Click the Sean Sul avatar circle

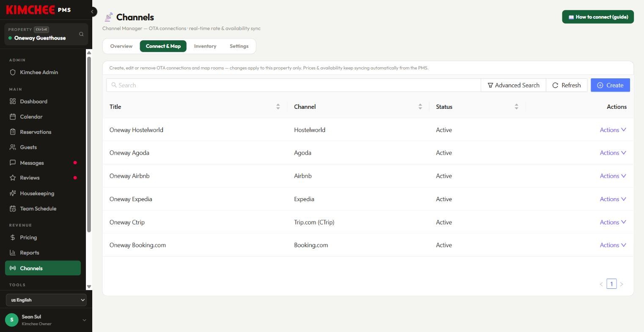tap(12, 320)
